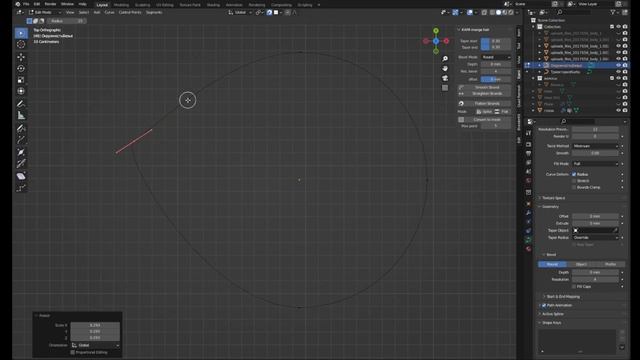Viewport: 640px width, 360px height.
Task: Switch to the Sculpting workspace tab
Action: pyautogui.click(x=142, y=5)
